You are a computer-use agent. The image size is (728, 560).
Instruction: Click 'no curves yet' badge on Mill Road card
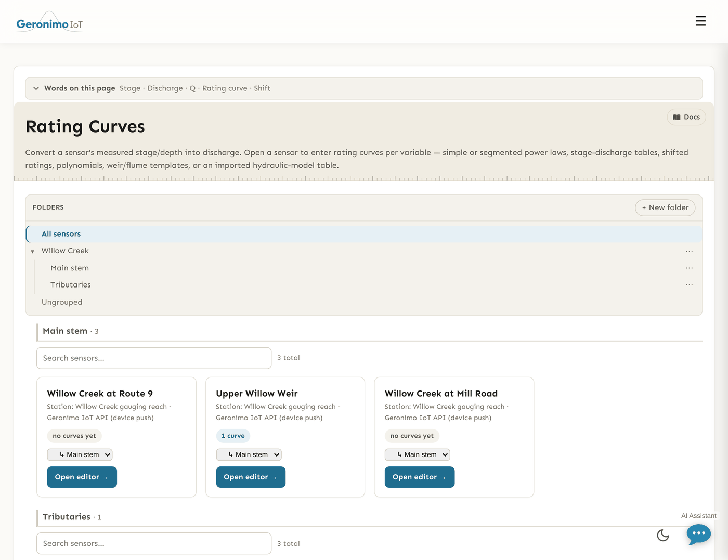pyautogui.click(x=412, y=436)
